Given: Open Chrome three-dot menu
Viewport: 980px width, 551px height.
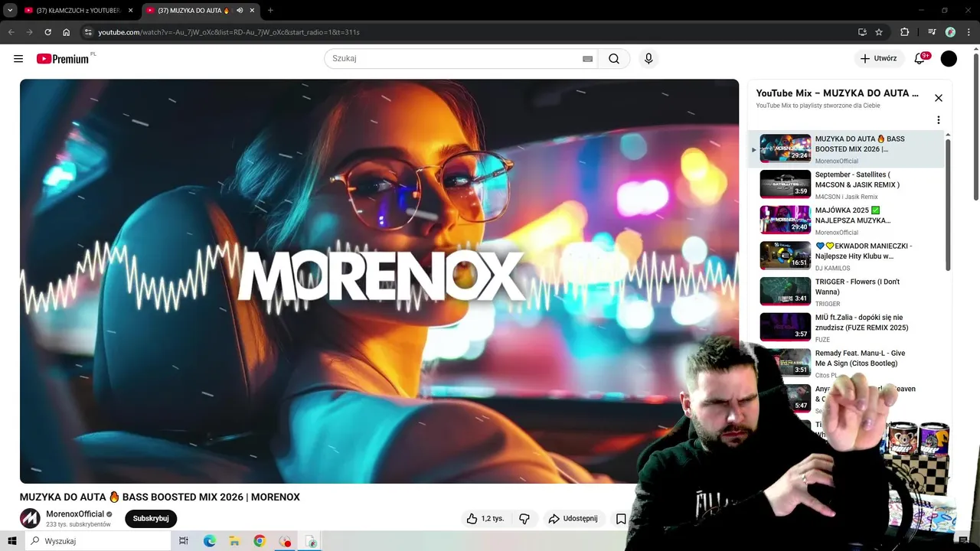Looking at the screenshot, I should click(969, 32).
